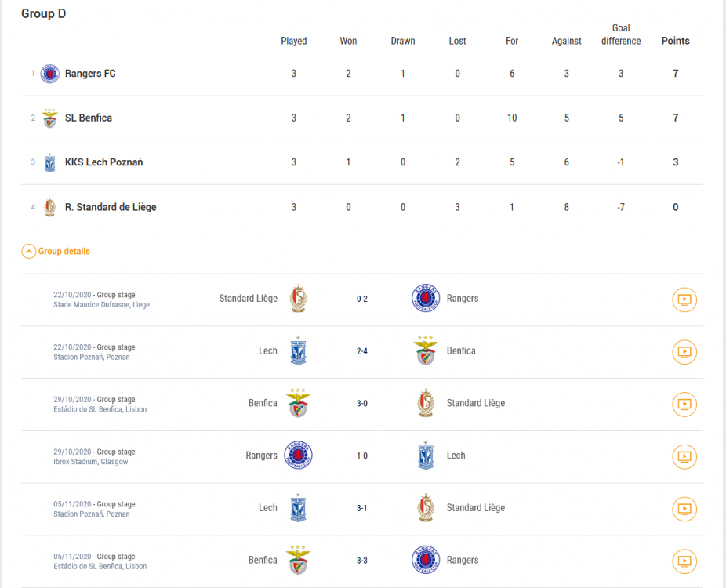This screenshot has height=588, width=726.
Task: Click the Points column header
Action: pyautogui.click(x=676, y=41)
